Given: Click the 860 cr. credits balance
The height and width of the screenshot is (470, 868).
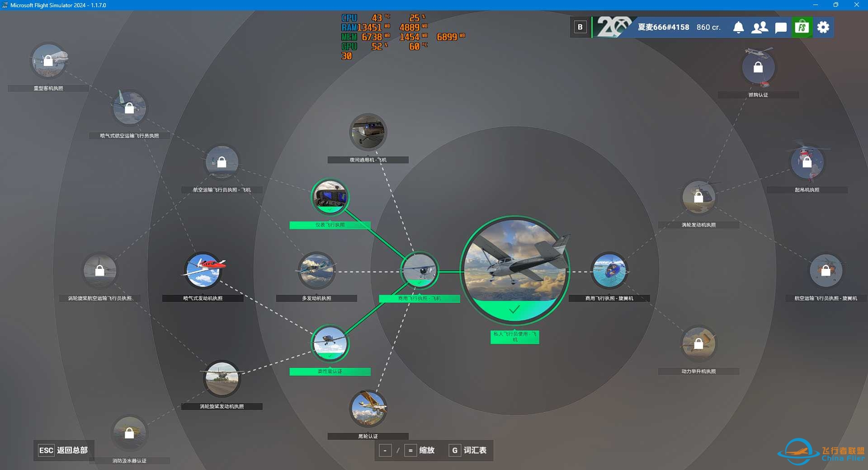Looking at the screenshot, I should click(708, 27).
